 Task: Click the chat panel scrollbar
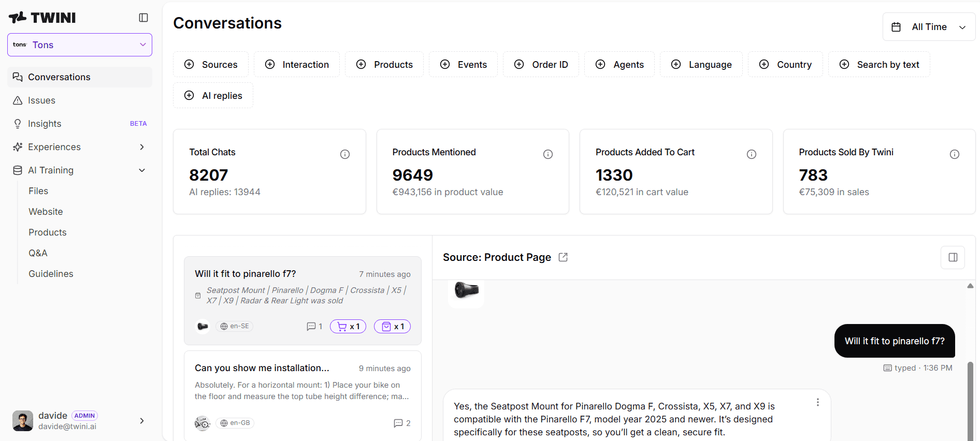(x=970, y=401)
